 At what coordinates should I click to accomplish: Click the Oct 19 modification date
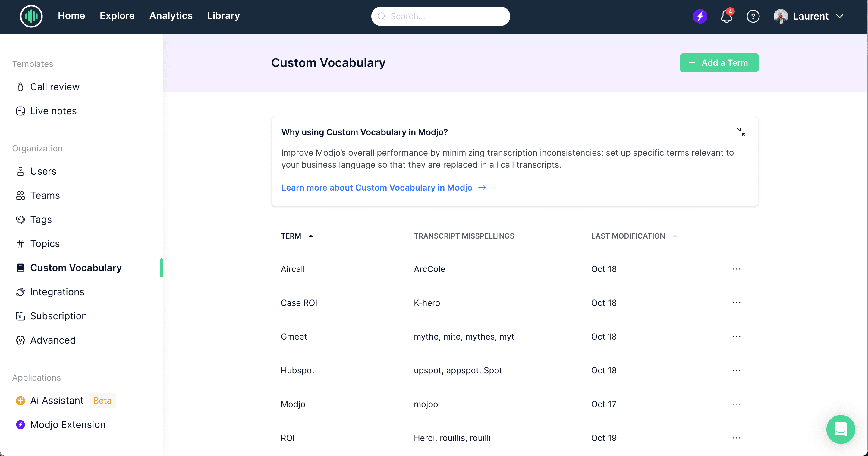[603, 438]
